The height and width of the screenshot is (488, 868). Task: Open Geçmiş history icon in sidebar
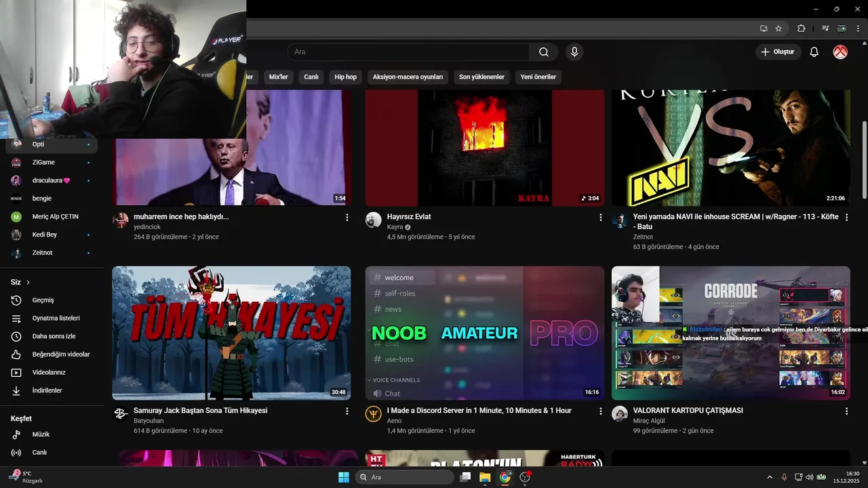17,300
